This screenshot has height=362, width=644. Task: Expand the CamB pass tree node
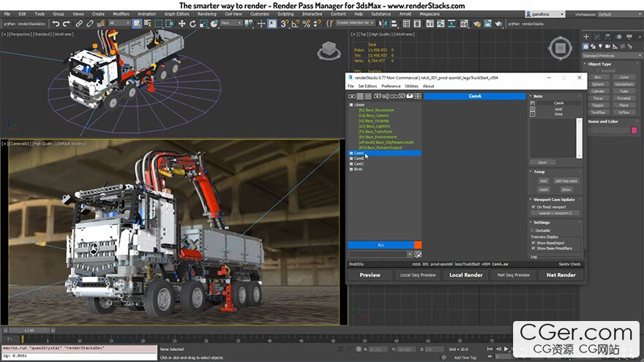(351, 159)
